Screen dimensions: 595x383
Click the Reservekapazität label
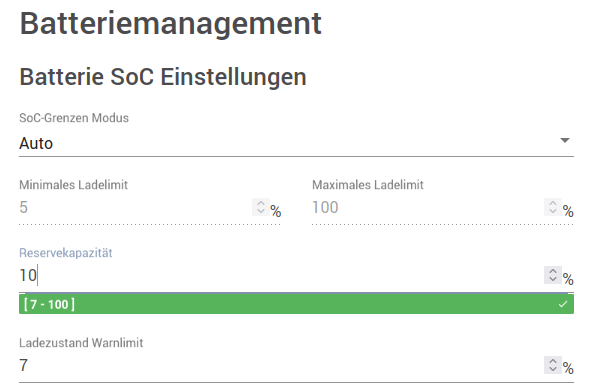tap(66, 253)
